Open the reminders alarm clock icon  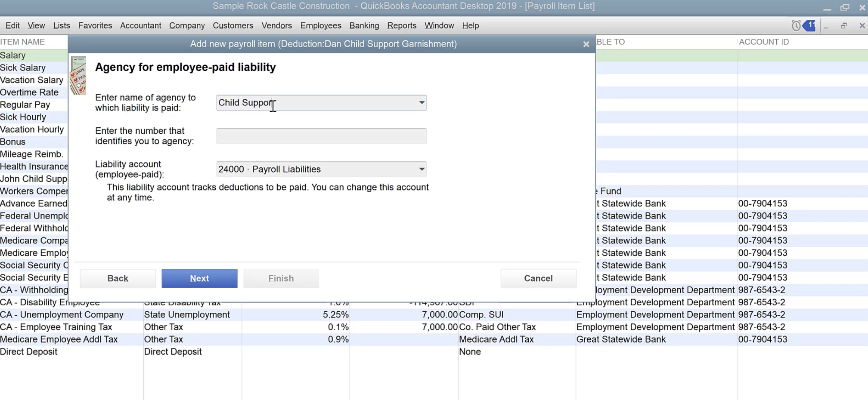pyautogui.click(x=796, y=26)
